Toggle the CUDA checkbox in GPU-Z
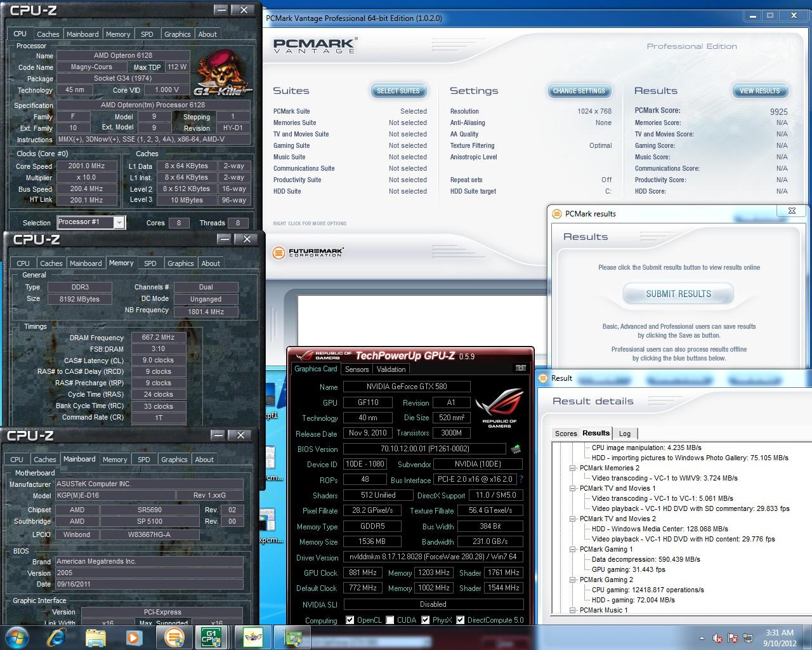The image size is (812, 650). (x=390, y=620)
